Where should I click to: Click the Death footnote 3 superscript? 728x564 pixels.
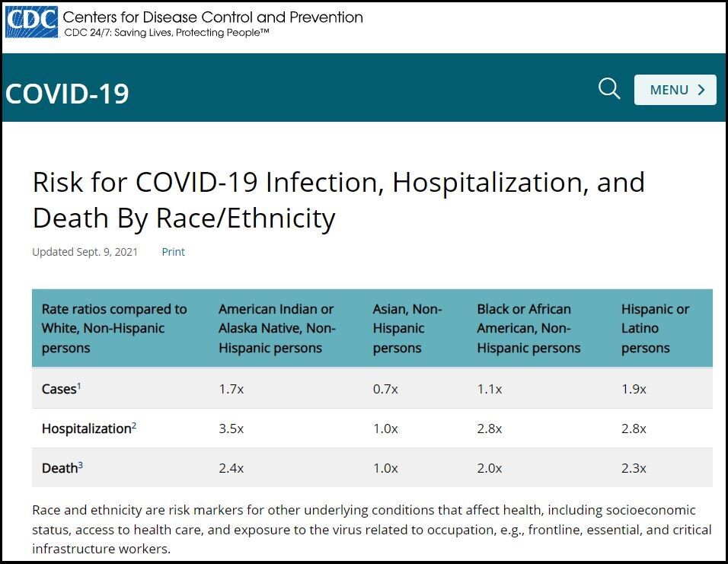81,465
